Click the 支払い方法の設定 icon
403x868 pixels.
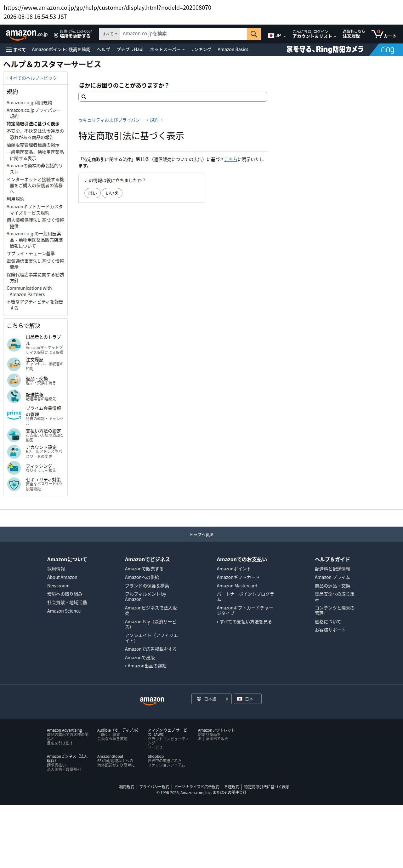(x=14, y=435)
